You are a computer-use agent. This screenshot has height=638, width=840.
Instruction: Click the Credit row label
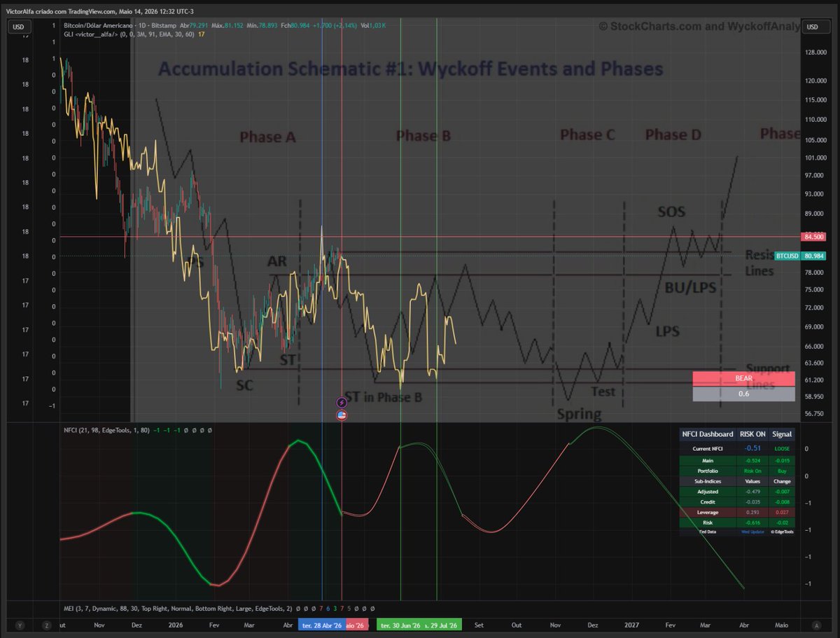pyautogui.click(x=708, y=502)
